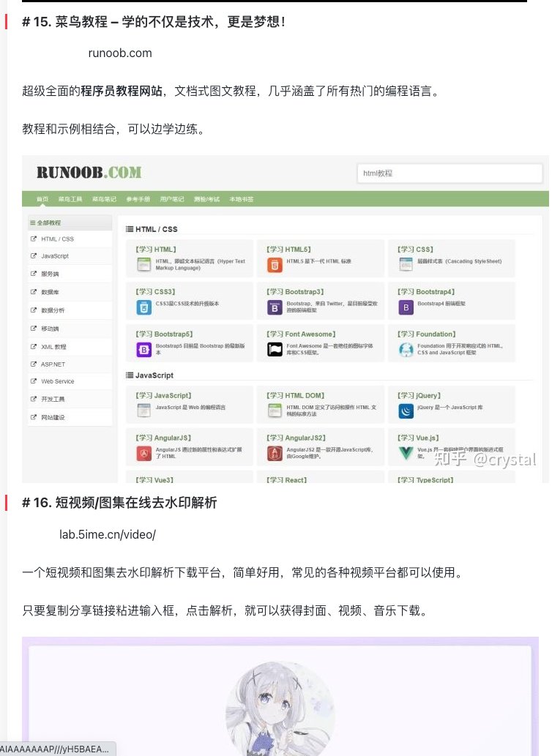Click the RUNOOB.COM logo

[x=89, y=173]
